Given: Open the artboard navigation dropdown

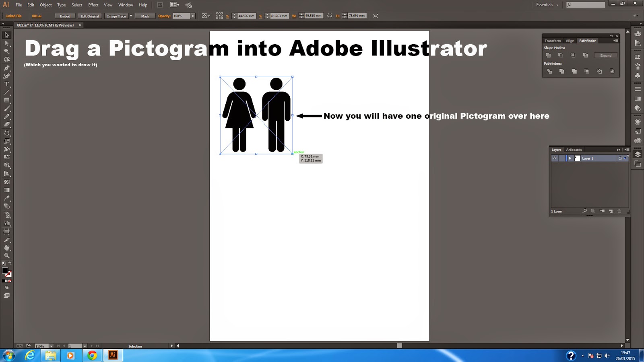Looking at the screenshot, I should coord(85,346).
